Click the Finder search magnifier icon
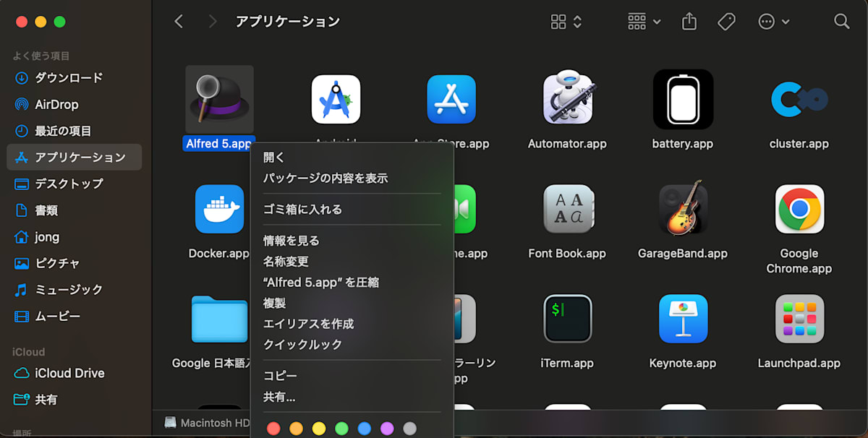Image resolution: width=868 pixels, height=438 pixels. tap(842, 22)
